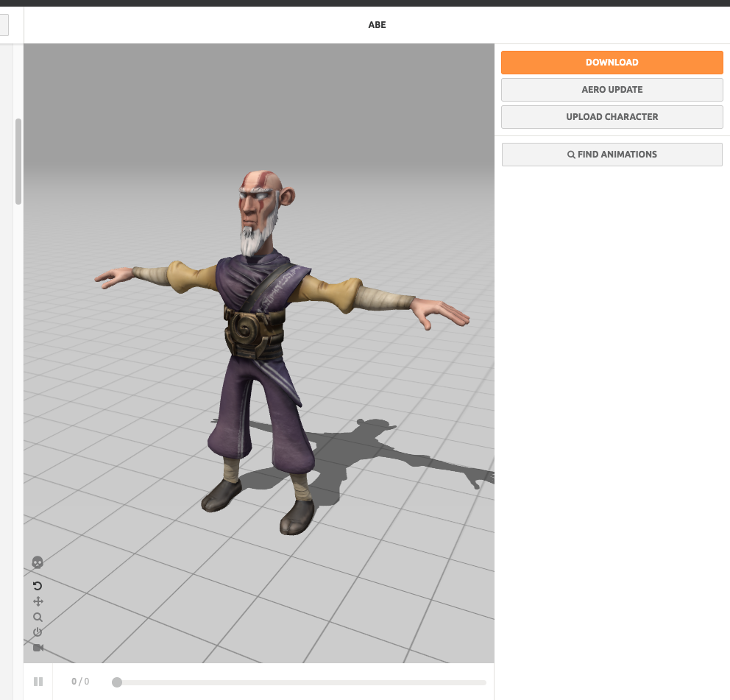Click the middle of the timeline track

click(x=301, y=682)
